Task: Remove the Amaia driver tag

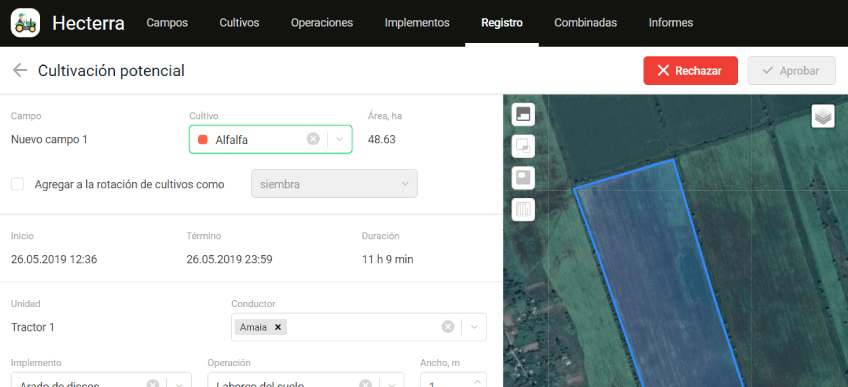Action: [277, 327]
